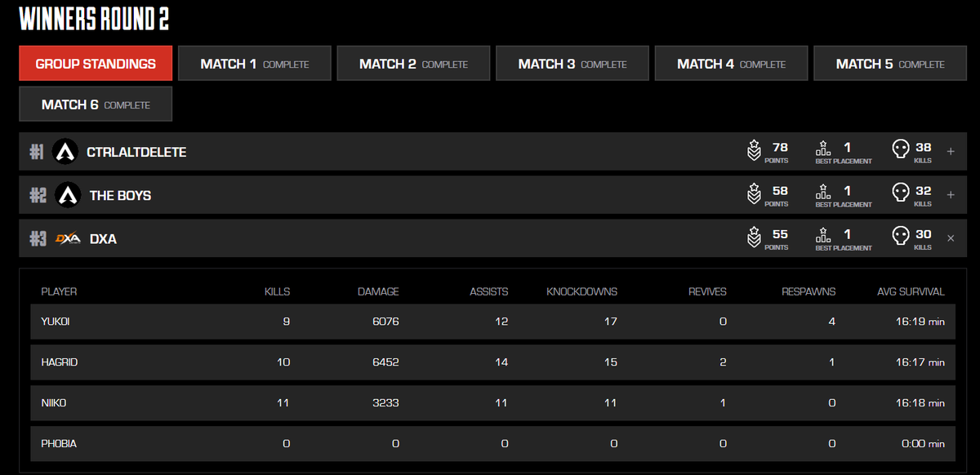Select player HAGRID in the table
This screenshot has height=475, width=980.
[x=60, y=362]
